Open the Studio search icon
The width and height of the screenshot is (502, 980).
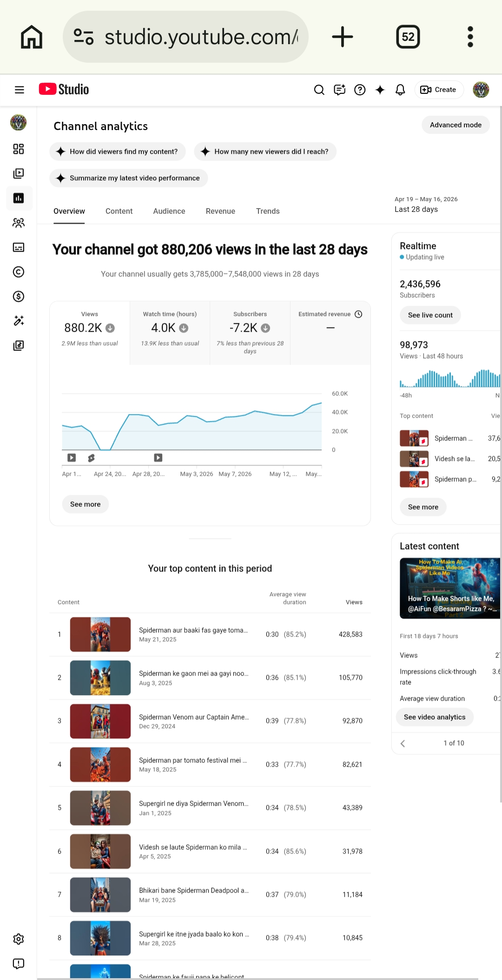(x=319, y=90)
